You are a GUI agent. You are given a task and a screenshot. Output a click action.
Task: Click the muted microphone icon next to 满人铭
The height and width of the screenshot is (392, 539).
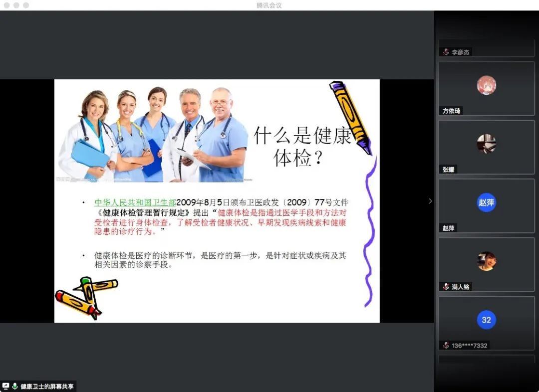[446, 287]
